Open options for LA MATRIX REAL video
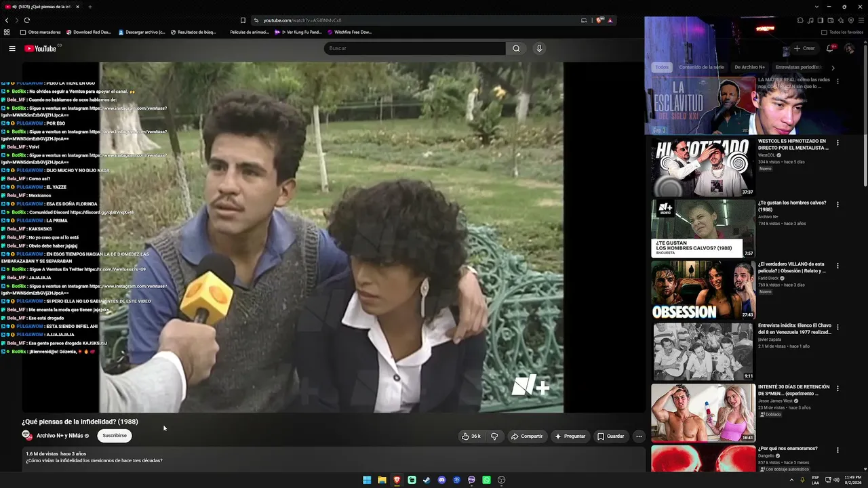Viewport: 868px width, 488px height. (837, 81)
